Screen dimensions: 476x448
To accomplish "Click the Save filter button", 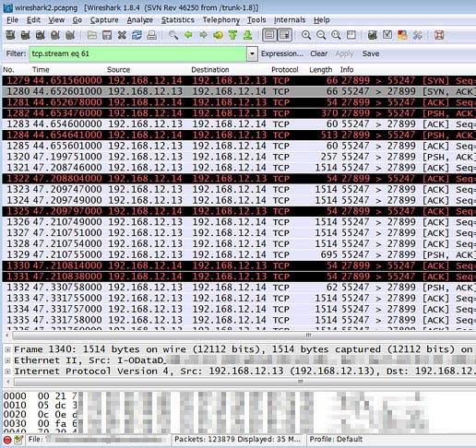I will [x=371, y=53].
